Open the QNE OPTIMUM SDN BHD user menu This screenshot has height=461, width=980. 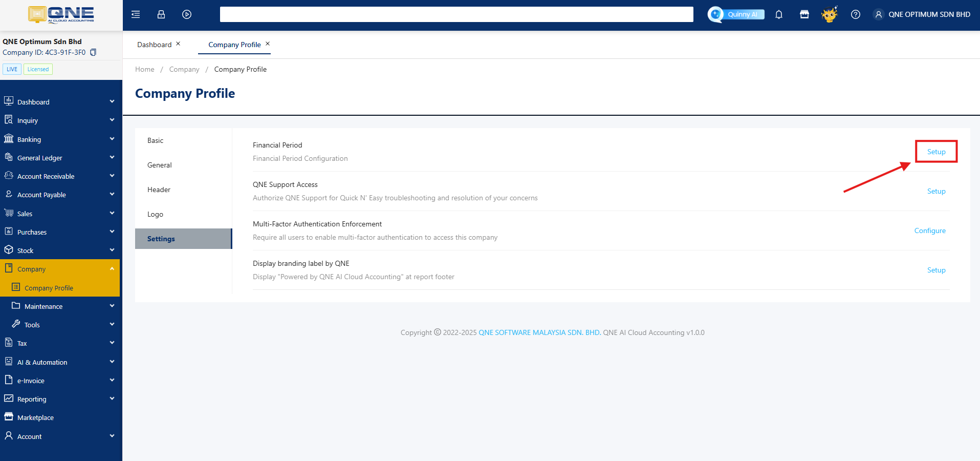(x=922, y=14)
